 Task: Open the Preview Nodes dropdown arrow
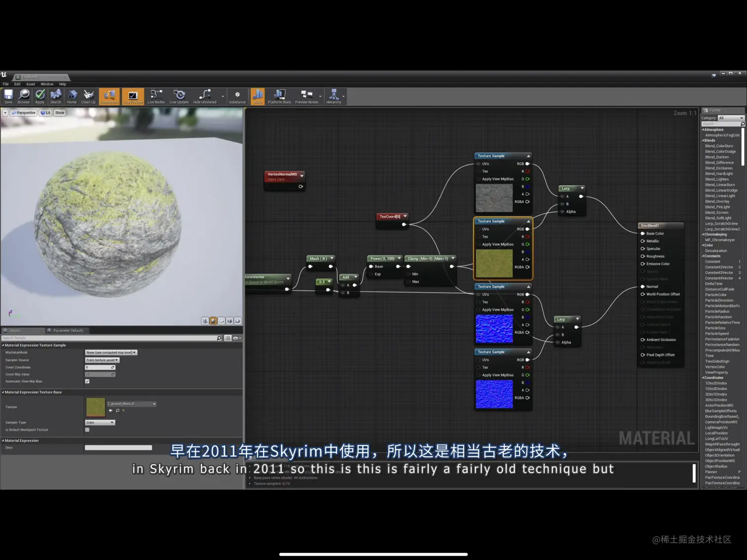[x=321, y=96]
